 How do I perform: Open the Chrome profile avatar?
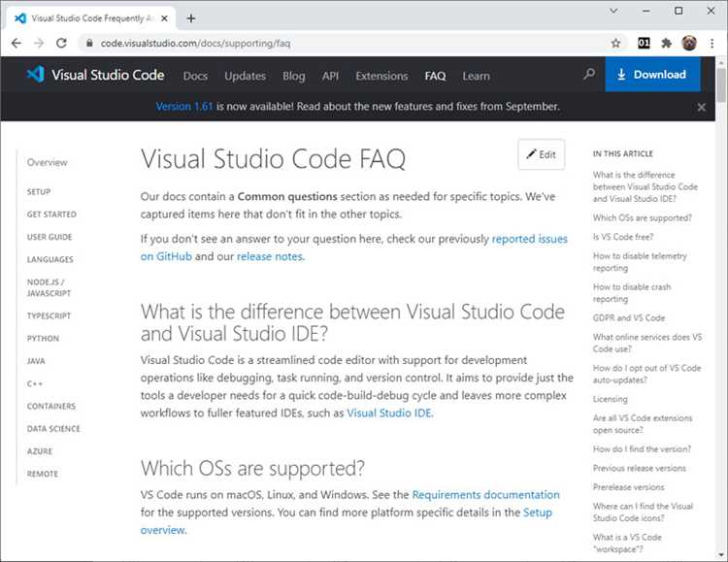click(689, 44)
